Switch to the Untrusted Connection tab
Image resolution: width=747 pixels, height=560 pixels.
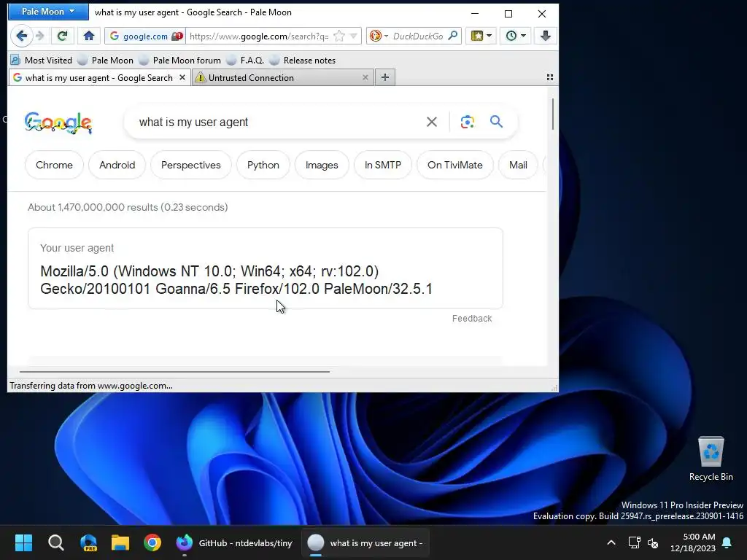(282, 77)
